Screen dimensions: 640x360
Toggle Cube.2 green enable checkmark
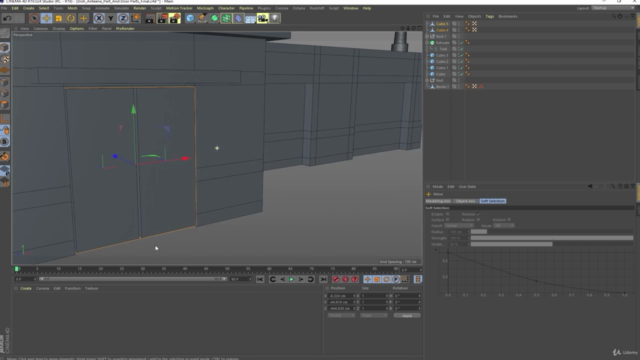click(462, 61)
